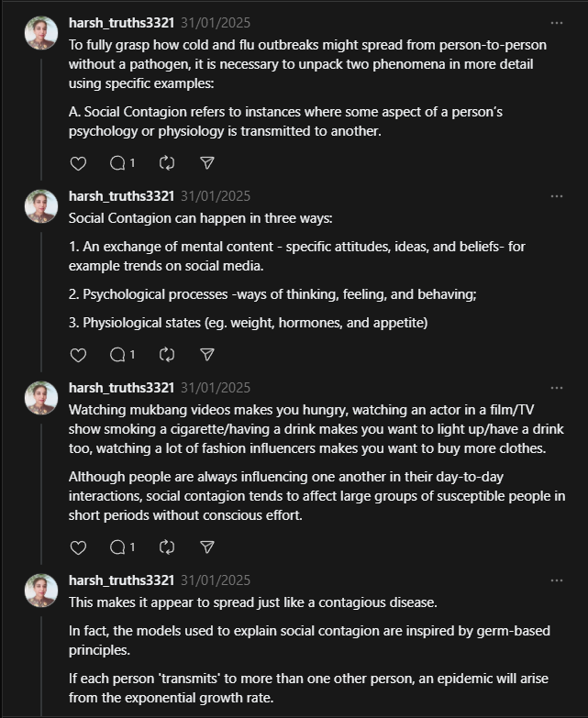Repost the first post in the thread
The image size is (588, 718).
coord(167,163)
